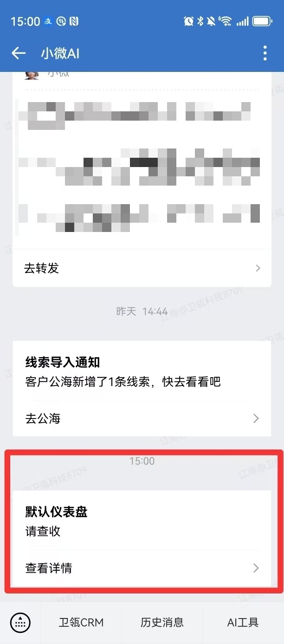
Task: Open the 历史消息 bottom menu
Action: click(x=162, y=622)
